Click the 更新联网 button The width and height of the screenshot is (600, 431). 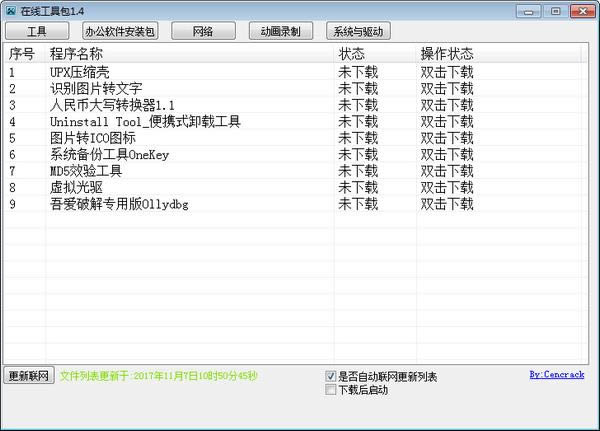tap(29, 376)
